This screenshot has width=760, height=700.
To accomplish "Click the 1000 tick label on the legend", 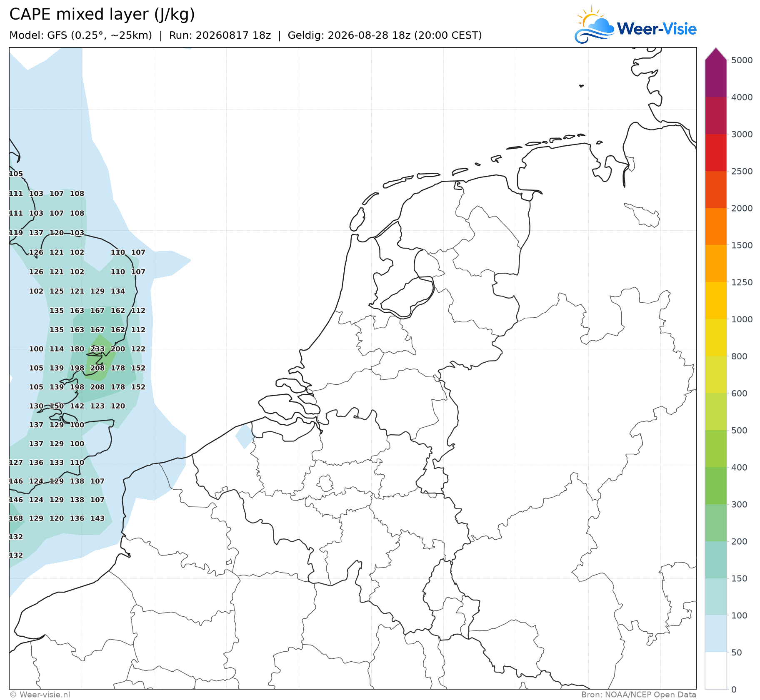I will pyautogui.click(x=742, y=319).
